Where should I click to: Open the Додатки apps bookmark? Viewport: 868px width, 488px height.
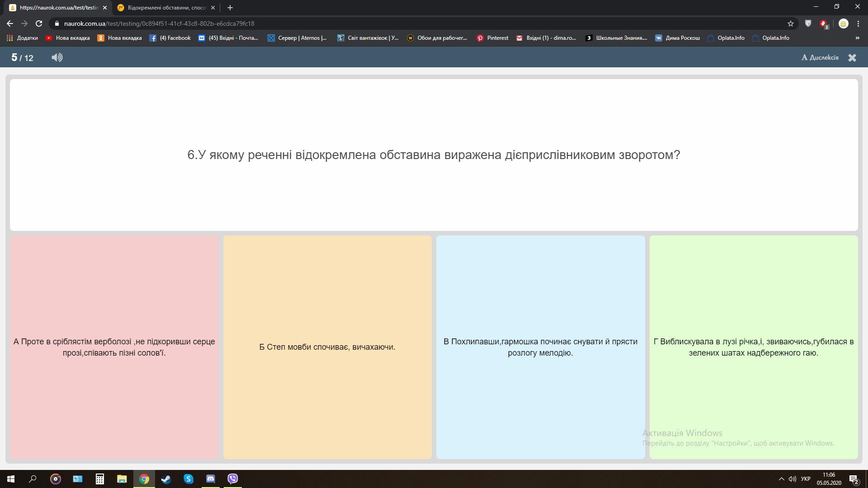tap(22, 38)
